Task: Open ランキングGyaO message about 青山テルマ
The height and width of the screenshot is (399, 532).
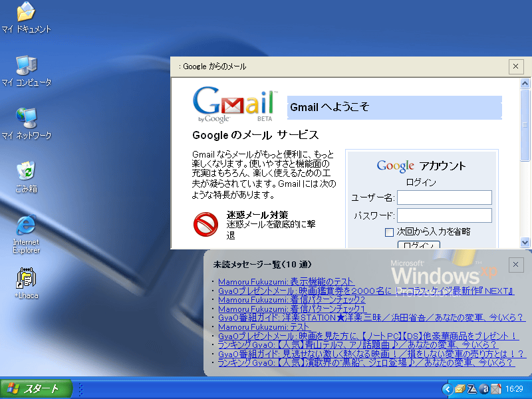Action: pos(357,344)
